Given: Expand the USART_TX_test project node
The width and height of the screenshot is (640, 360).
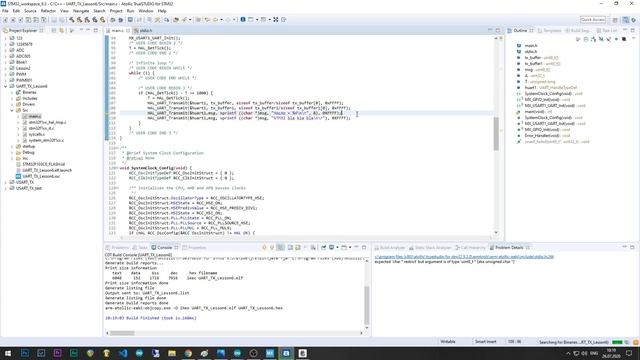Looking at the screenshot, I should [x=6, y=188].
